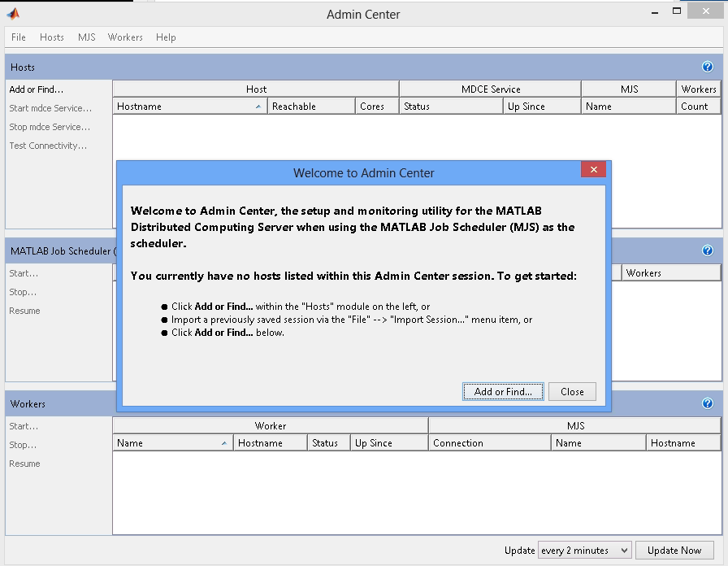Click Stop mdce Service... in the Hosts sidebar
This screenshot has height=566, width=728.
(50, 127)
